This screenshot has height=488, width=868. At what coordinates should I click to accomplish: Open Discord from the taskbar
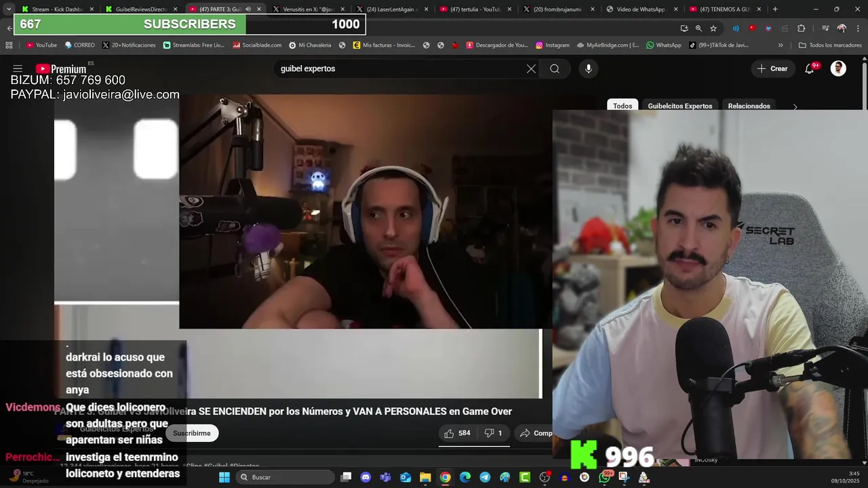(366, 477)
